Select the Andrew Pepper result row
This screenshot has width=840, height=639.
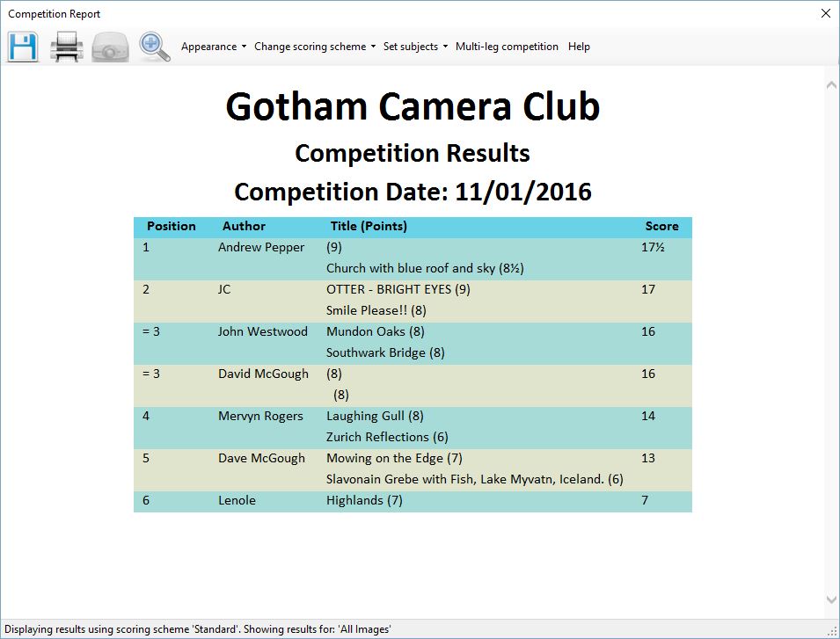pos(413,258)
